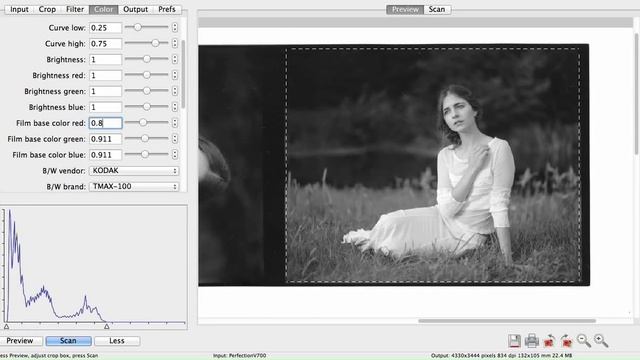640x360 pixels.
Task: Rotate image left with counter-clockwise icon
Action: click(x=549, y=341)
